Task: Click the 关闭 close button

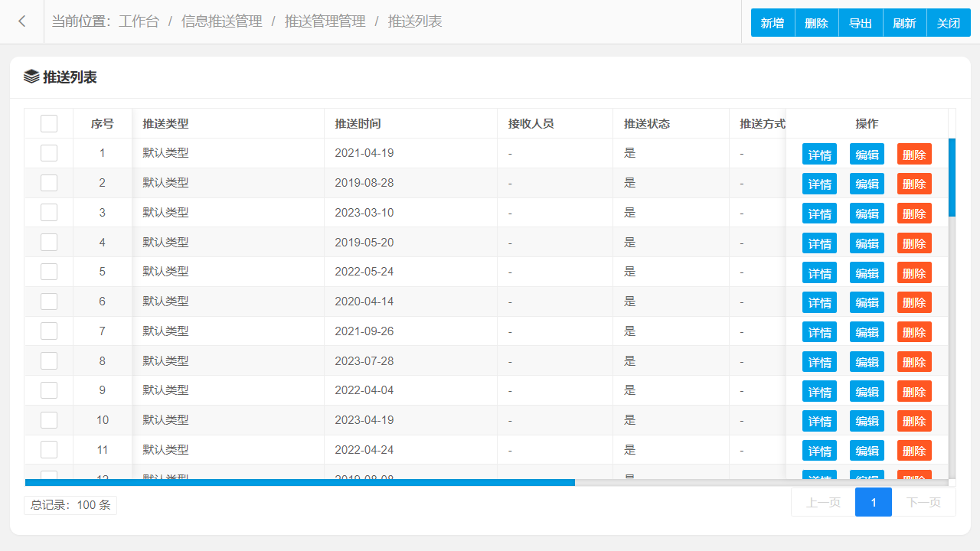Action: pos(949,23)
